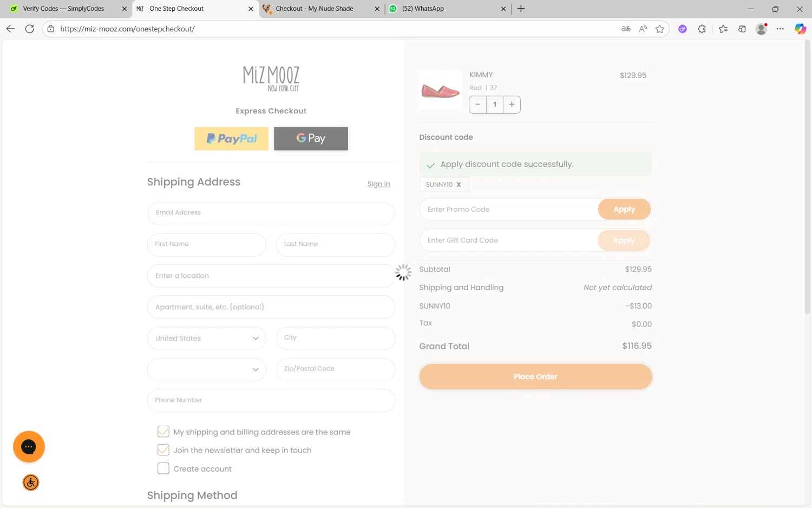Image resolution: width=812 pixels, height=508 pixels.
Task: Click the -$13.00 discount amount
Action: (x=638, y=306)
